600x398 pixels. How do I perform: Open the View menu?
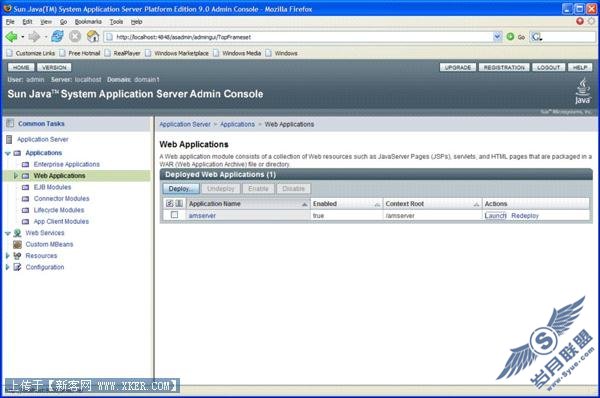pyautogui.click(x=46, y=22)
